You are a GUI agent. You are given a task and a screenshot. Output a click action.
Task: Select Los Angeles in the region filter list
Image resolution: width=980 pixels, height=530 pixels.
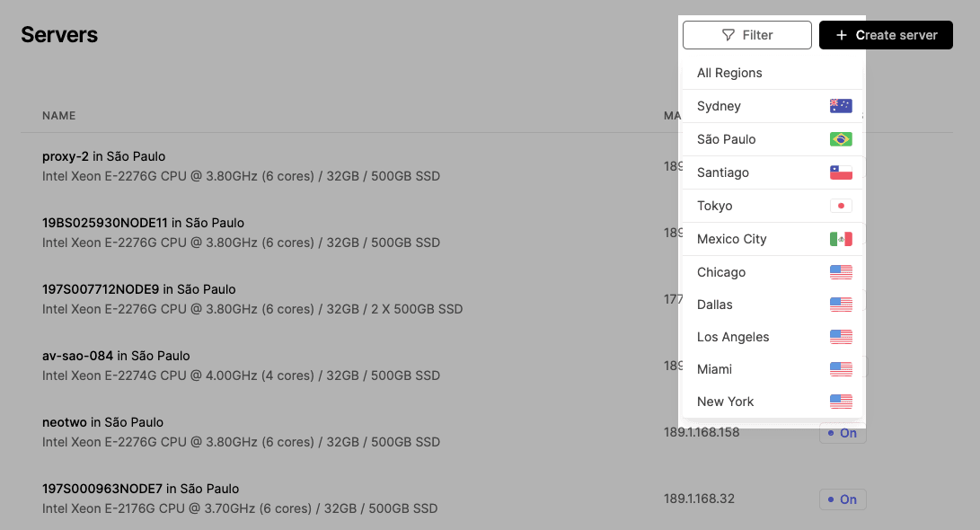(x=733, y=337)
